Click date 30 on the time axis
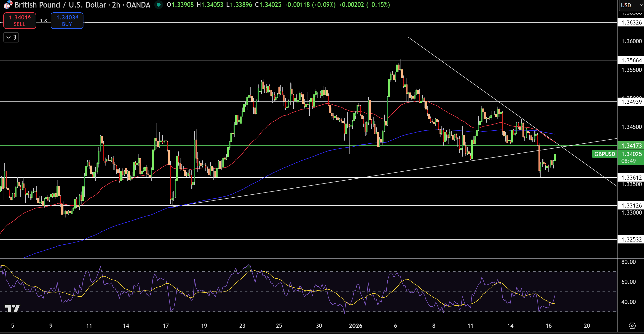This screenshot has height=334, width=644. [319, 326]
